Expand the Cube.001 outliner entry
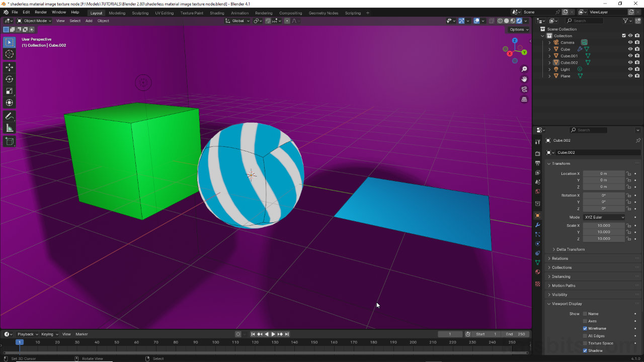 (x=549, y=56)
